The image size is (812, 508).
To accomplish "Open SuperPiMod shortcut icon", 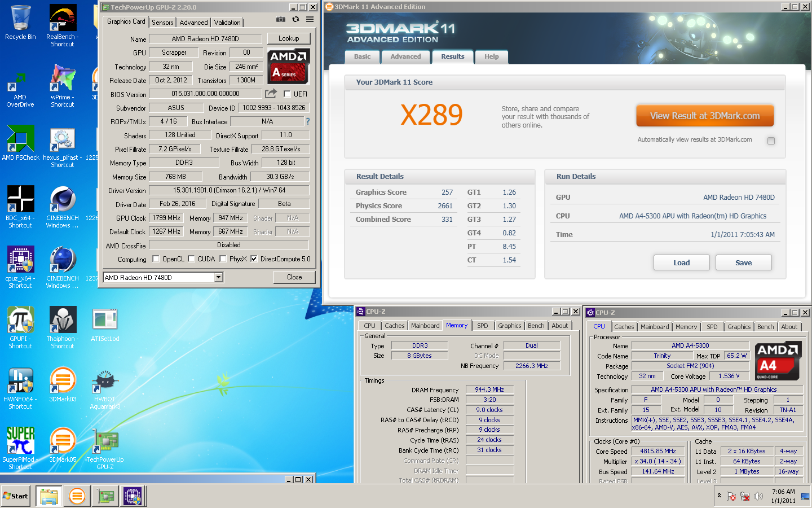I will (x=20, y=448).
